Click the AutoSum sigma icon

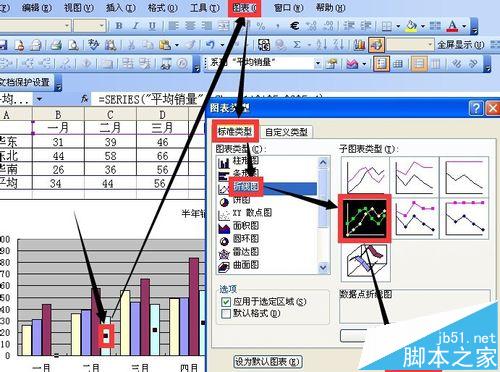pos(297,45)
